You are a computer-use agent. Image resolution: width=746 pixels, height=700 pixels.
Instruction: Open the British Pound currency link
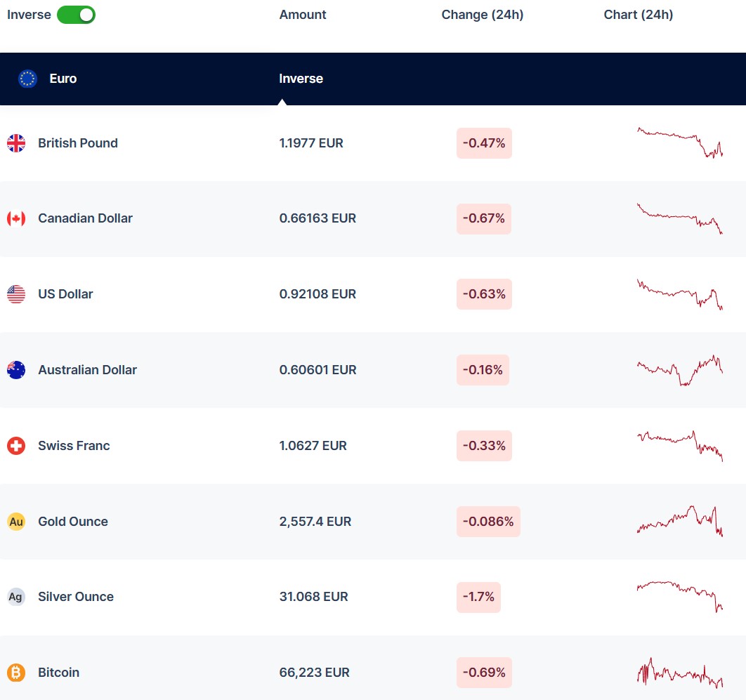pyautogui.click(x=77, y=143)
